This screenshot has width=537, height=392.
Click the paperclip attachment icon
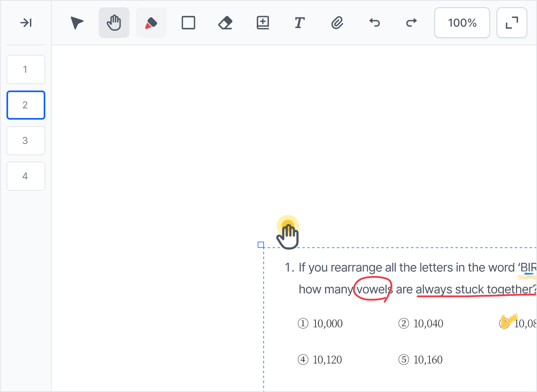pos(337,23)
